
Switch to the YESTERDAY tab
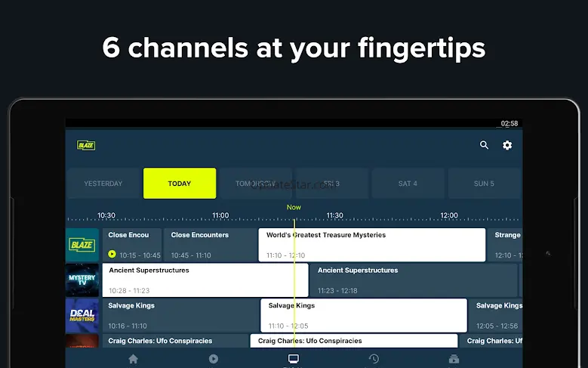(x=103, y=184)
